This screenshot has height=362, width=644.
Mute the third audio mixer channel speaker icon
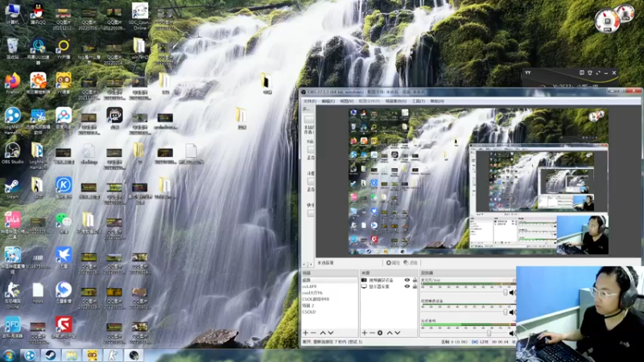[512, 333]
